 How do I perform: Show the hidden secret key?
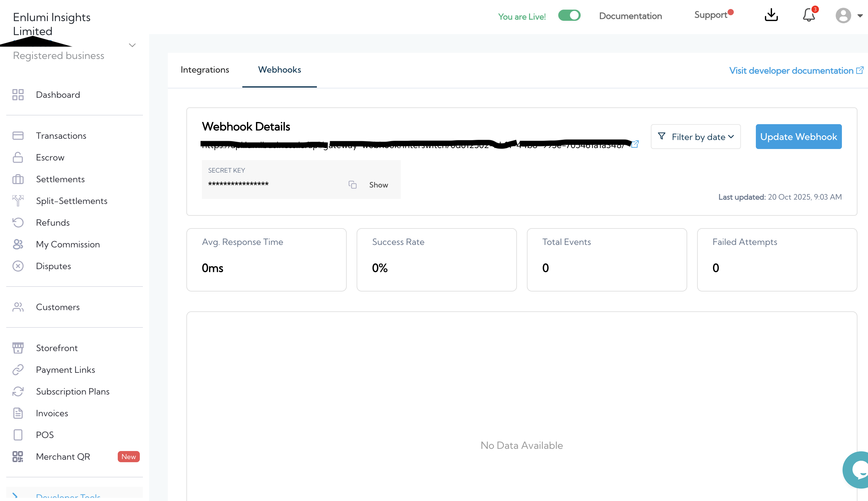pyautogui.click(x=378, y=185)
